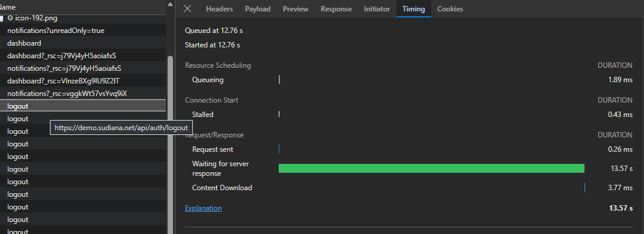Select the Timing tab
Screen dimensions: 644x234
413,8
